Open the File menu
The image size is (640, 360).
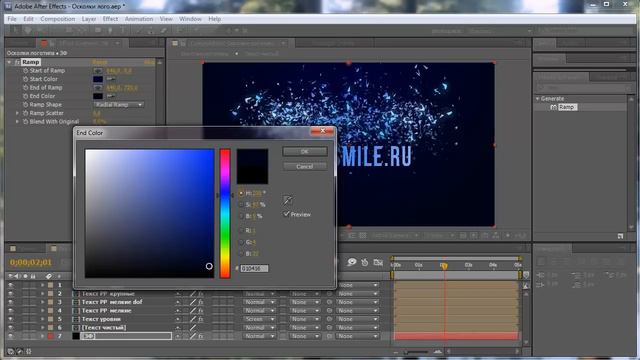pyautogui.click(x=12, y=19)
